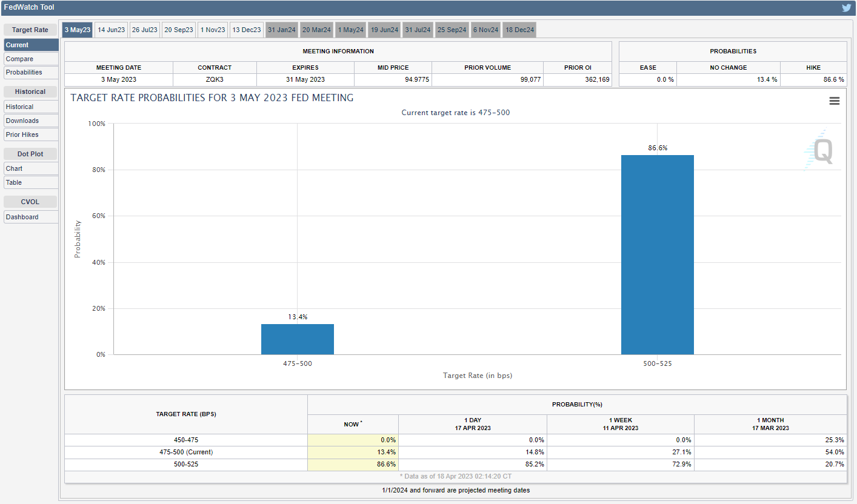Screen dimensions: 857x504
Task: Select the 14 Jun23 meeting tab
Action: click(112, 30)
